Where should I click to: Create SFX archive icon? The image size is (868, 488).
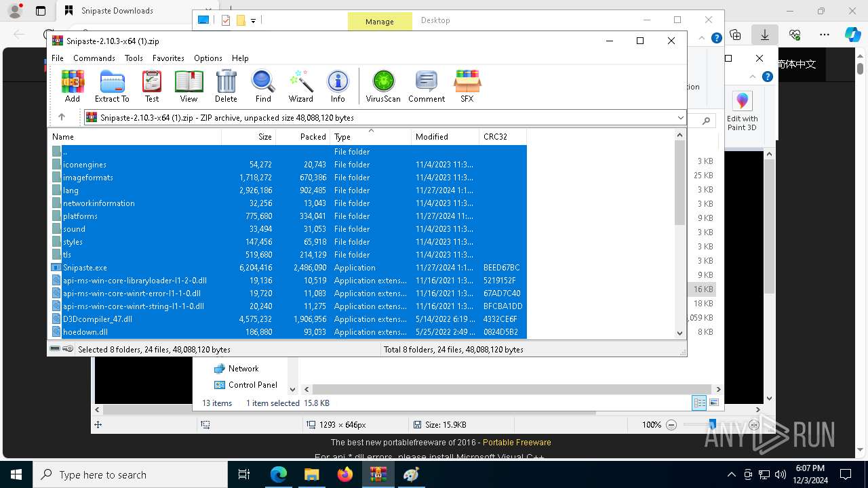[x=467, y=86]
